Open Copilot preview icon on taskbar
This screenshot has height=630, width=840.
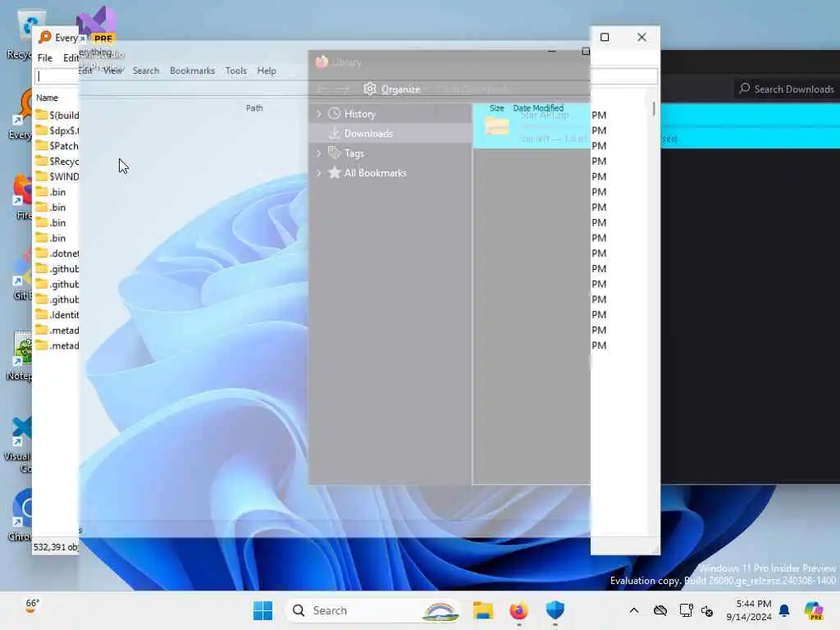click(x=814, y=610)
